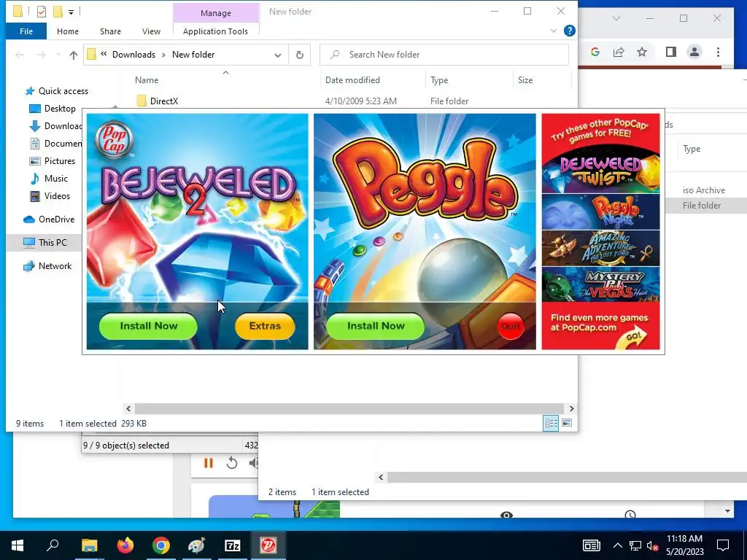The width and height of the screenshot is (747, 560).
Task: Open Pictures in the navigation pane
Action: [x=53, y=161]
